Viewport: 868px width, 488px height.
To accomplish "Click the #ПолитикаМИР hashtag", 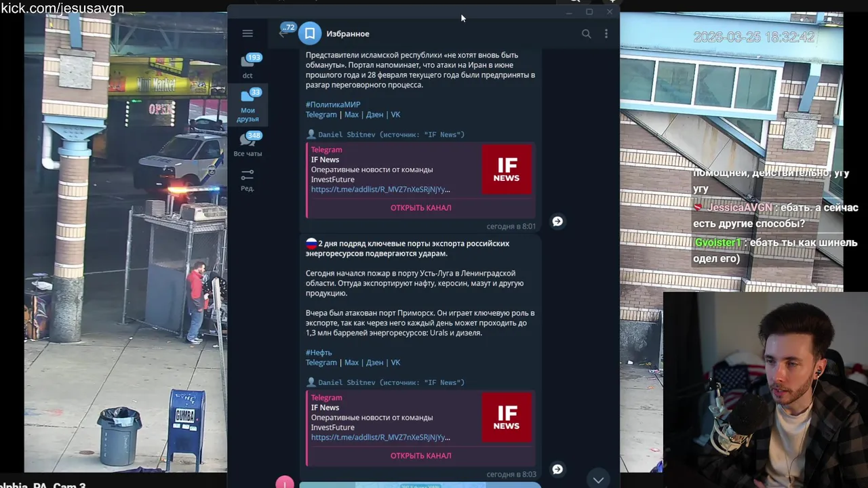I will (333, 104).
